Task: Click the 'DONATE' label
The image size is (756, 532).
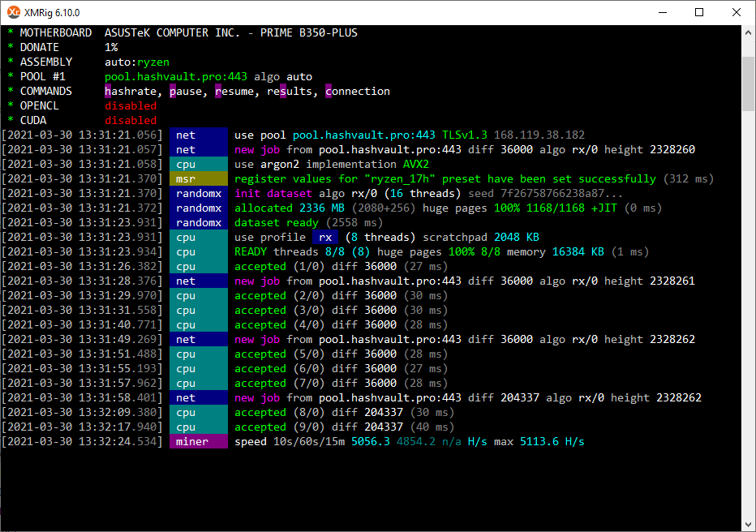Action: pyautogui.click(x=40, y=47)
